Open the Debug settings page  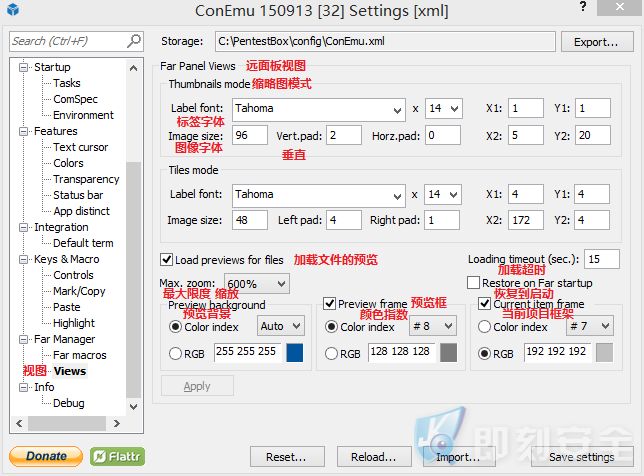click(x=69, y=403)
